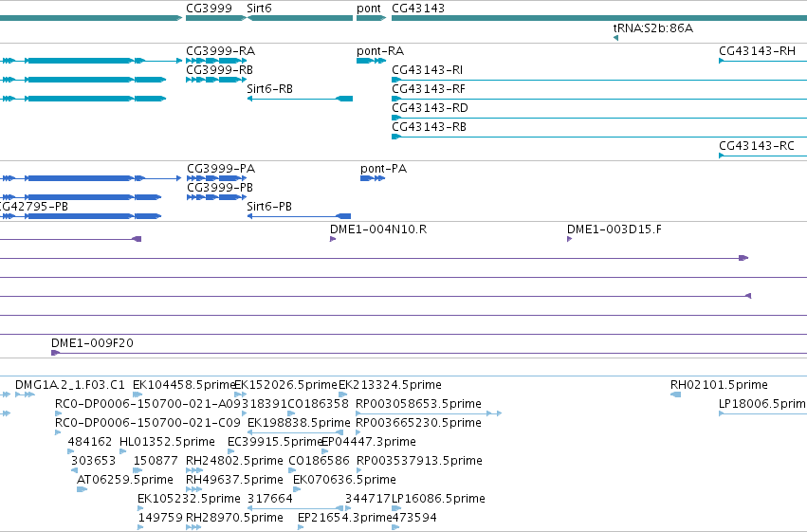Viewport: 807px width, 532px height.
Task: Click the CG43143-RC transcript label
Action: tap(757, 146)
